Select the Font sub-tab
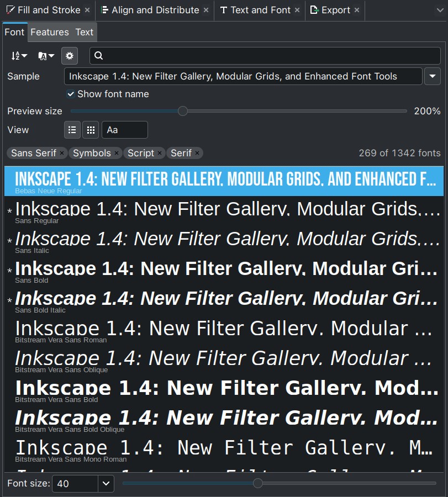This screenshot has height=497, width=448. [x=14, y=32]
